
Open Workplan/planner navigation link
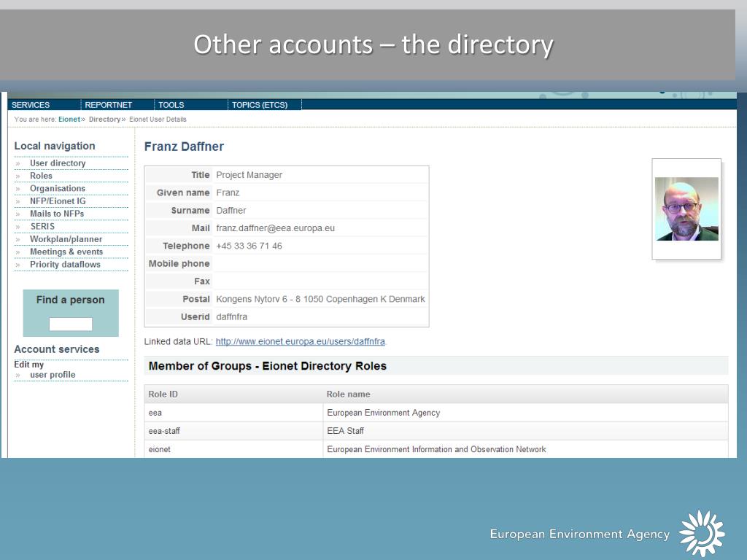pyautogui.click(x=66, y=239)
